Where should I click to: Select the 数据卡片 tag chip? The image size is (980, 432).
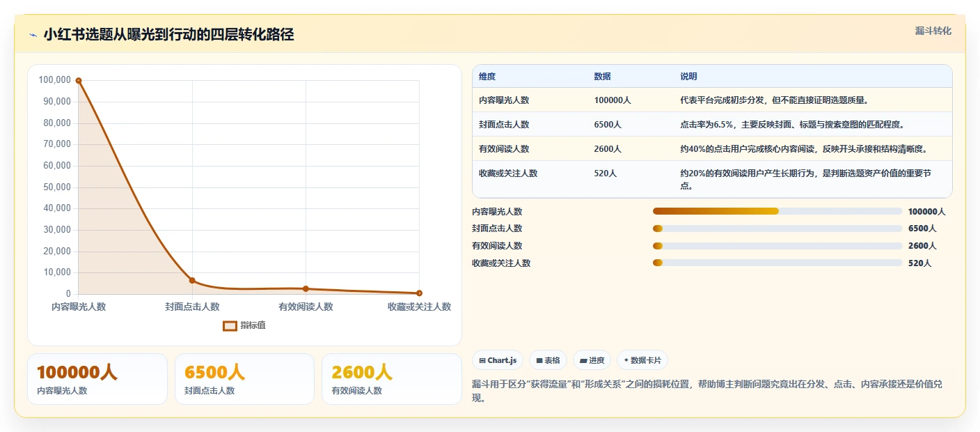pos(642,360)
